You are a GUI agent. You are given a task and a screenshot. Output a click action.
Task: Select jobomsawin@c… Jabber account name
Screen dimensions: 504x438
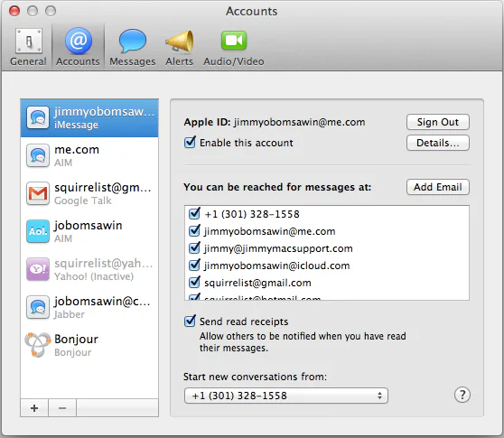[102, 302]
